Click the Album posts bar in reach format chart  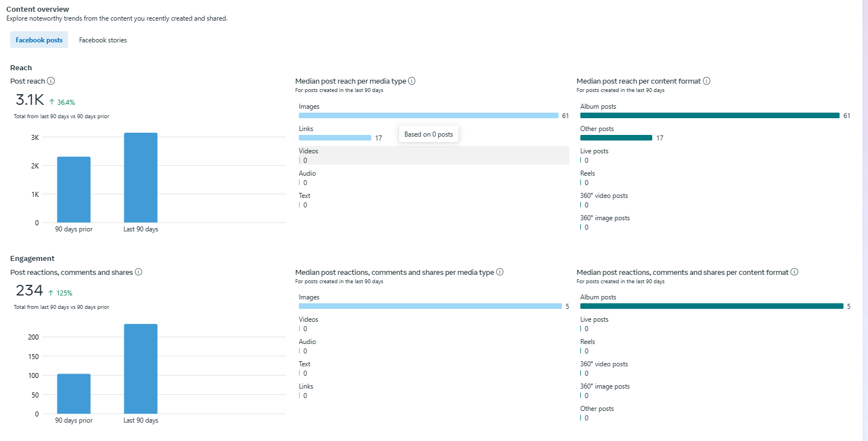click(x=710, y=115)
